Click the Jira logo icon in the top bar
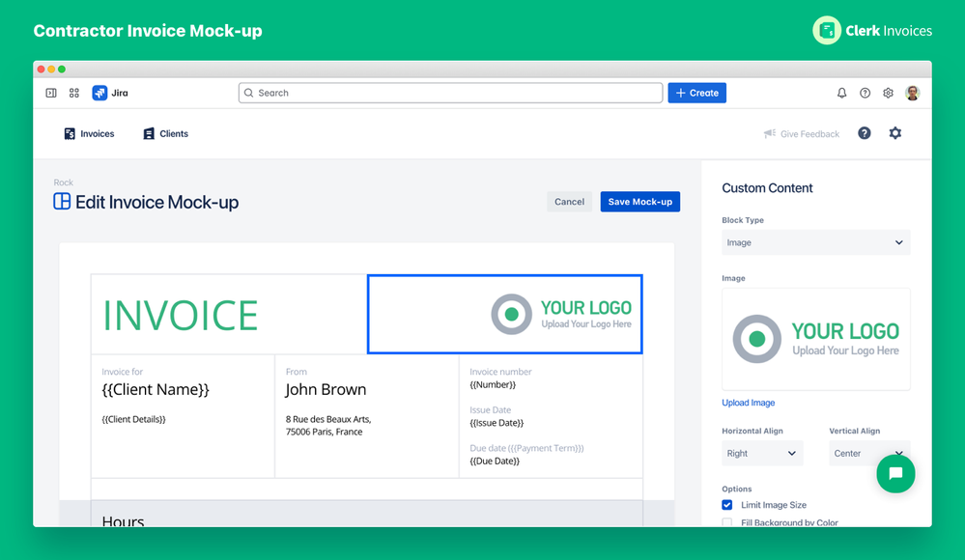 coord(100,93)
